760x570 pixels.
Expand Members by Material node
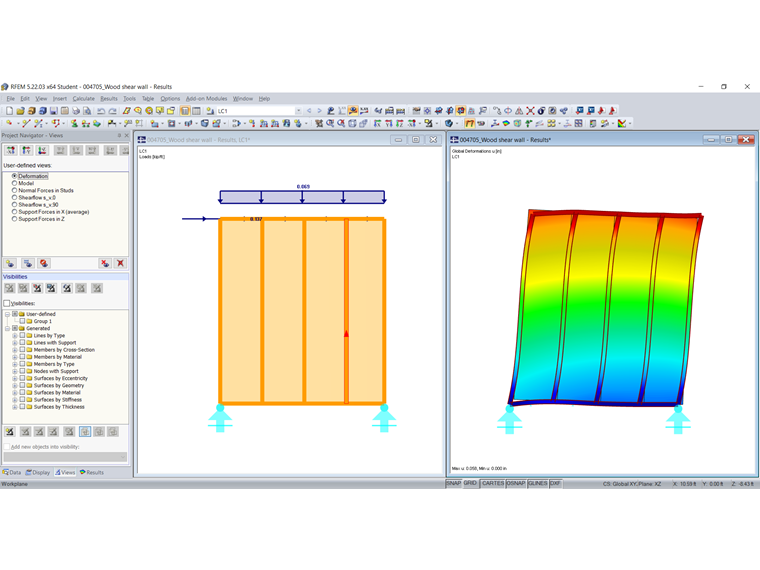coord(15,357)
